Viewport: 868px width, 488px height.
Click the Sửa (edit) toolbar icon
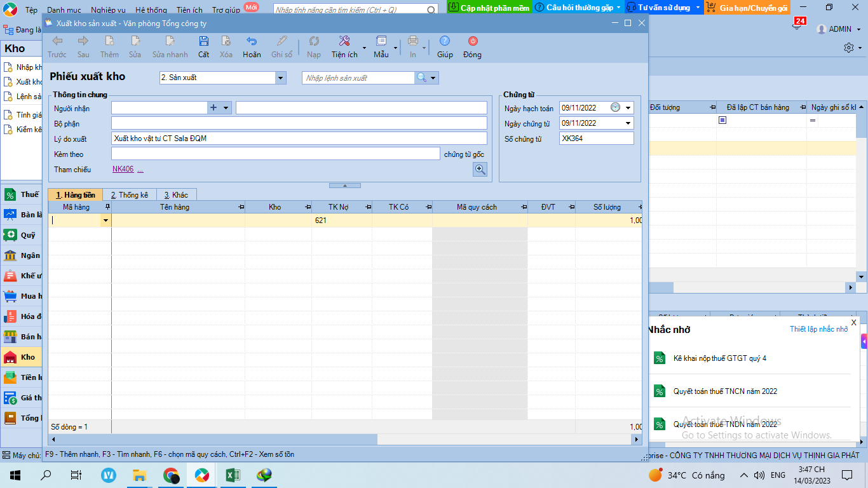(135, 41)
